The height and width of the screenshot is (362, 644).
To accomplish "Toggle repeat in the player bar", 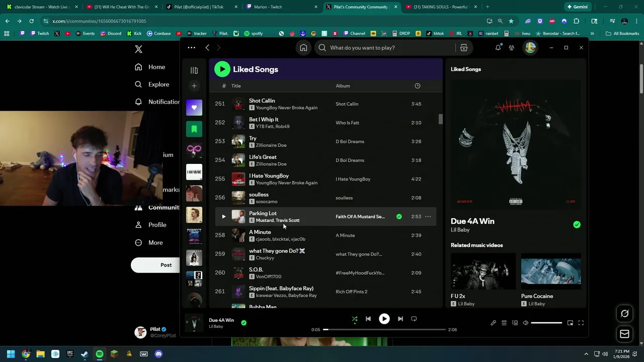I will coord(414,319).
